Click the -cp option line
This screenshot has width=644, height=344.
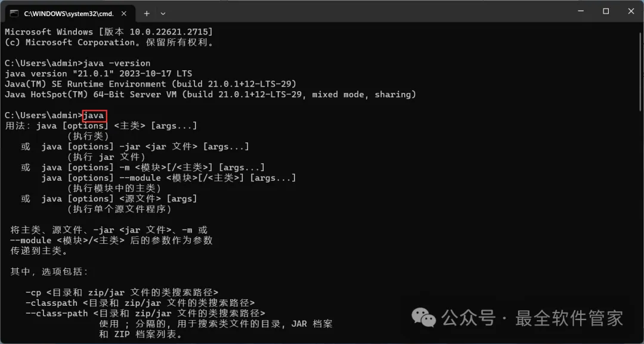tap(122, 293)
